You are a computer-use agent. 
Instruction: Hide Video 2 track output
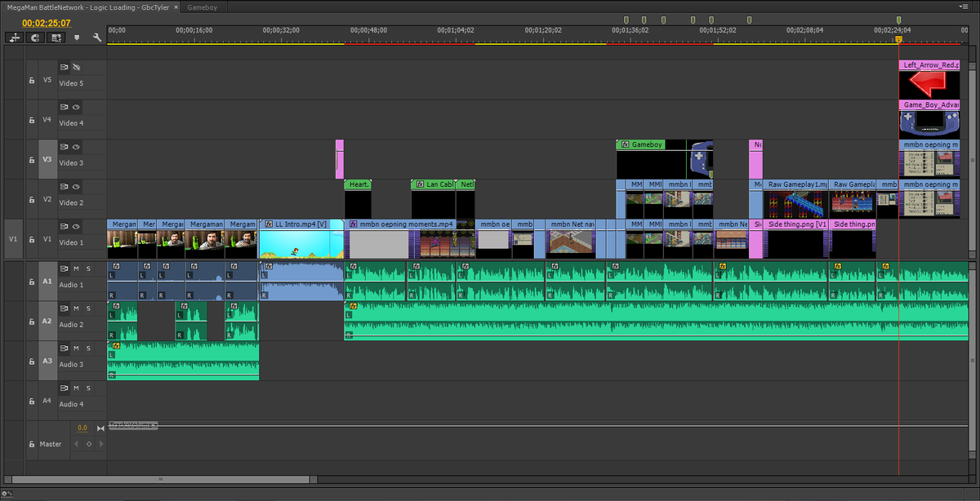coord(76,187)
